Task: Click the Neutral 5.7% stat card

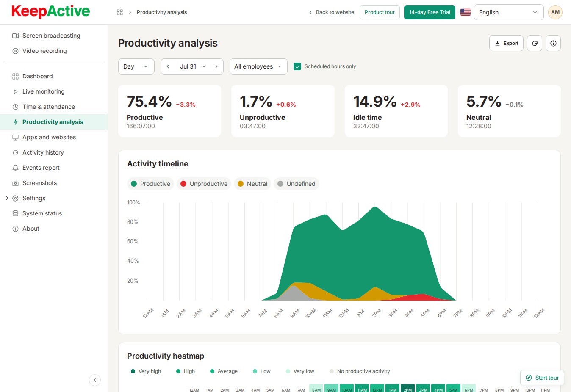Action: [509, 111]
